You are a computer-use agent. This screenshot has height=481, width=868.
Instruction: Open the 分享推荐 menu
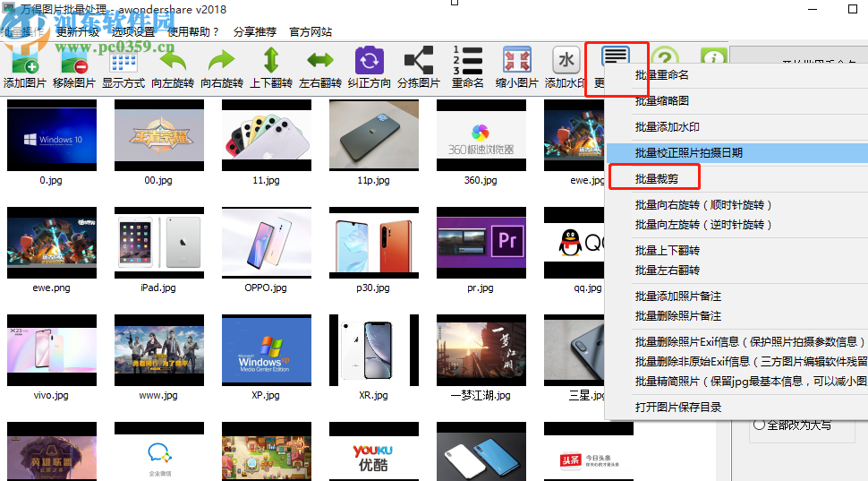[x=255, y=31]
